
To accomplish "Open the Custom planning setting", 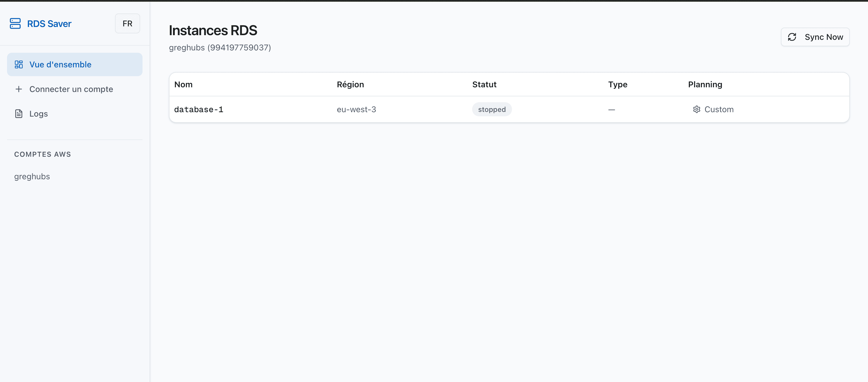I will click(713, 109).
